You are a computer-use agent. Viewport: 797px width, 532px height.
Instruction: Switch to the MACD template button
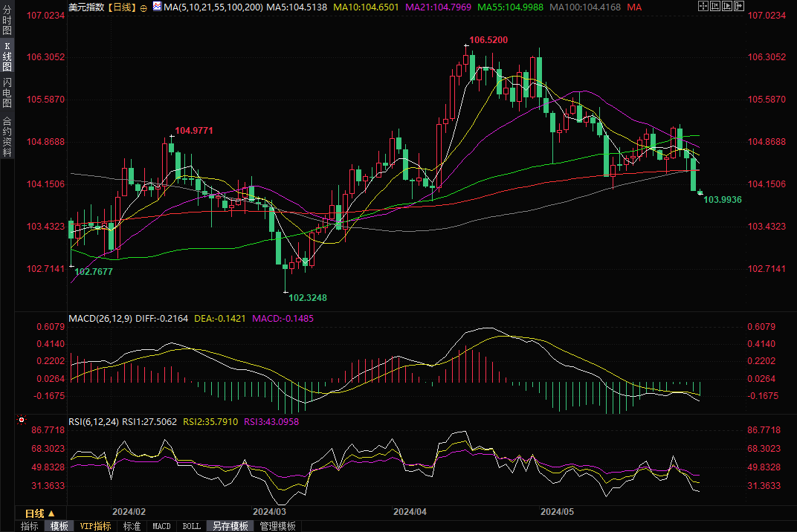pyautogui.click(x=161, y=526)
